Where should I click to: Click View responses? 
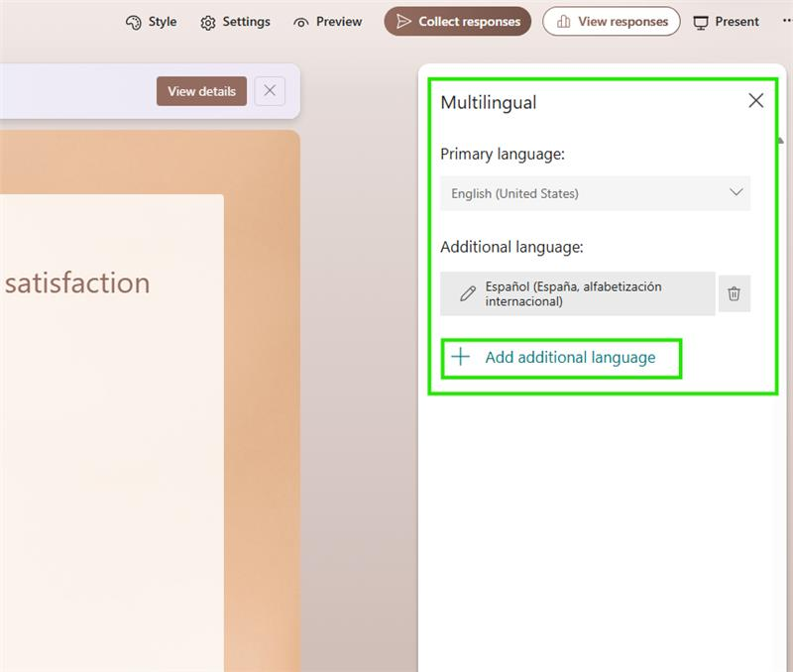pos(610,21)
